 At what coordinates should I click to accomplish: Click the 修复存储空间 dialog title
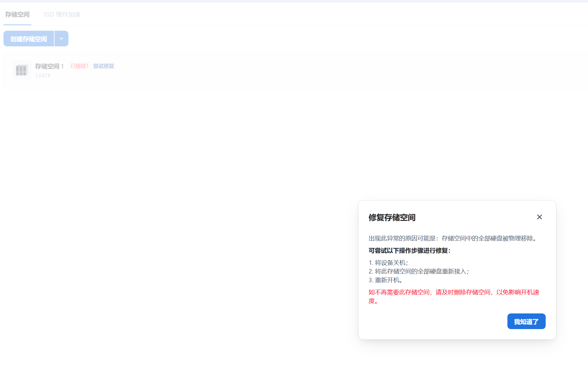click(x=392, y=218)
